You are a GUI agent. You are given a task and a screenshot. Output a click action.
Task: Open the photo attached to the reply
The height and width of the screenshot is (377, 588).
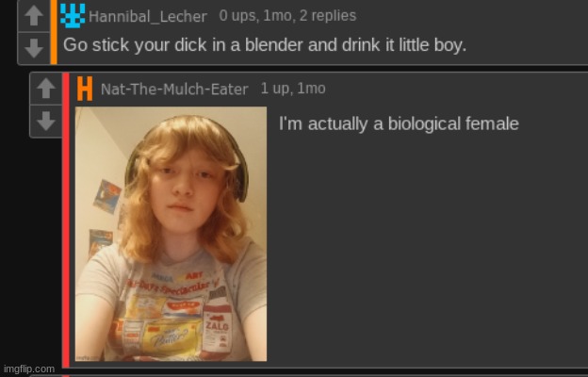point(171,234)
